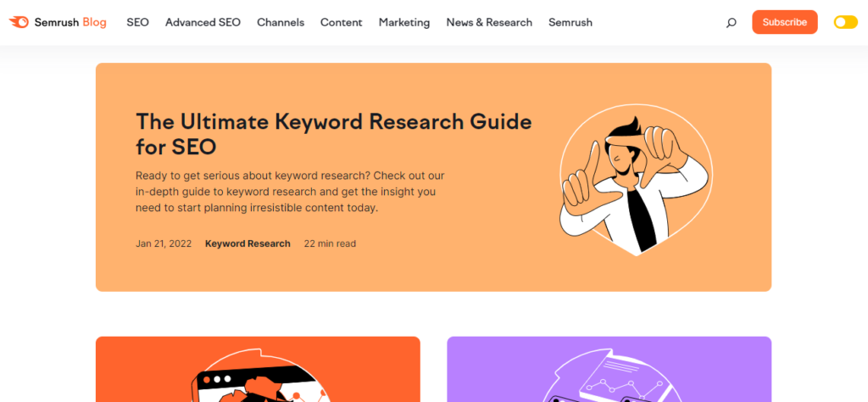This screenshot has width=868, height=402.
Task: Open the purple chart document article card
Action: (609, 369)
